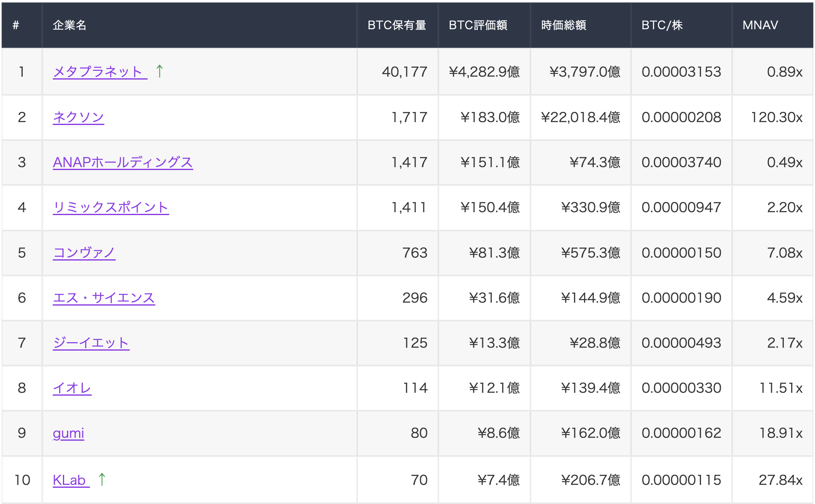Click the BTC/株 column header

pyautogui.click(x=662, y=25)
